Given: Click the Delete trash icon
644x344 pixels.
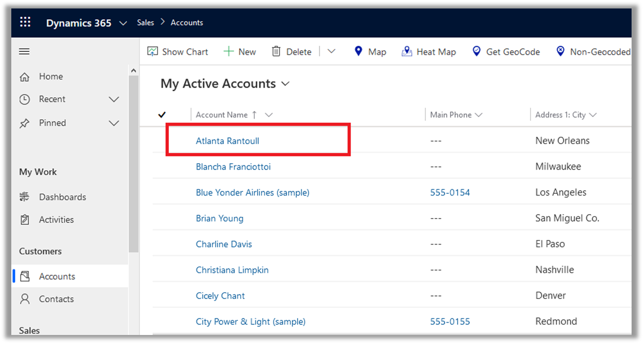Looking at the screenshot, I should [x=276, y=51].
